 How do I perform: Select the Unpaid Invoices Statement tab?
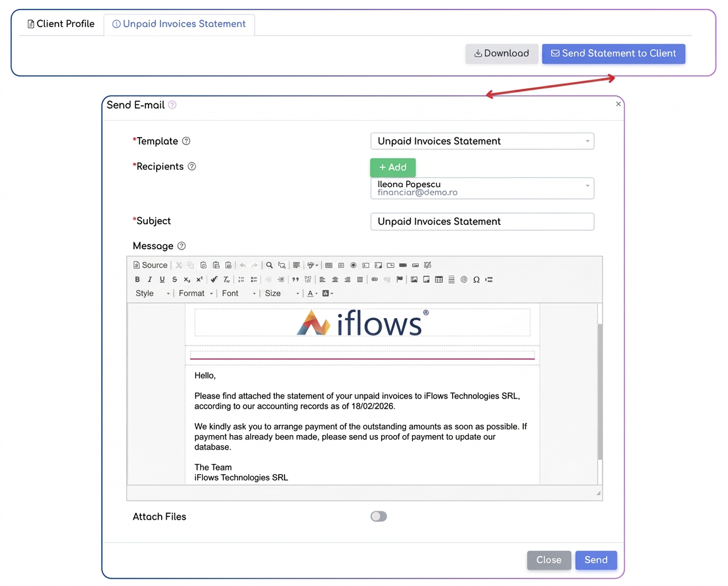point(179,23)
